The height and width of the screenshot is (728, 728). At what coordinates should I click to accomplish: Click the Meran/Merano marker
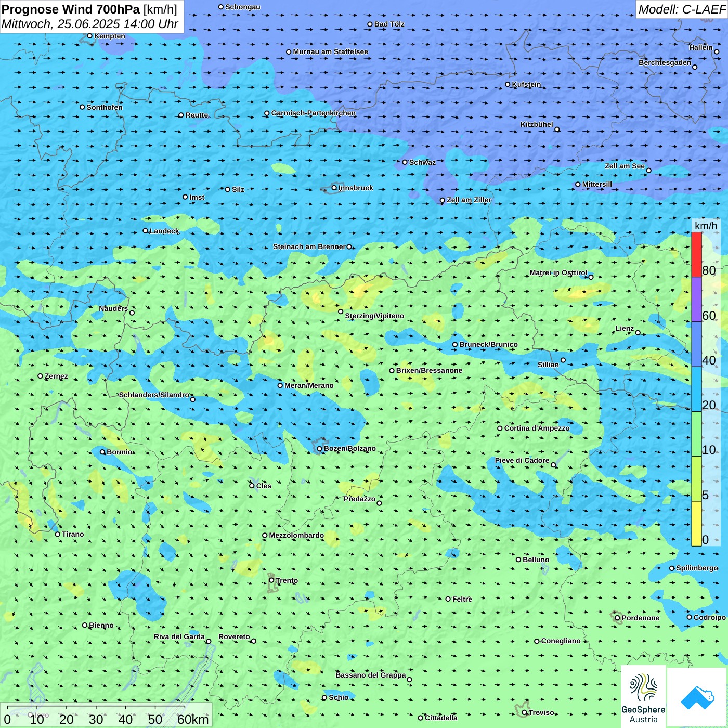pos(280,385)
